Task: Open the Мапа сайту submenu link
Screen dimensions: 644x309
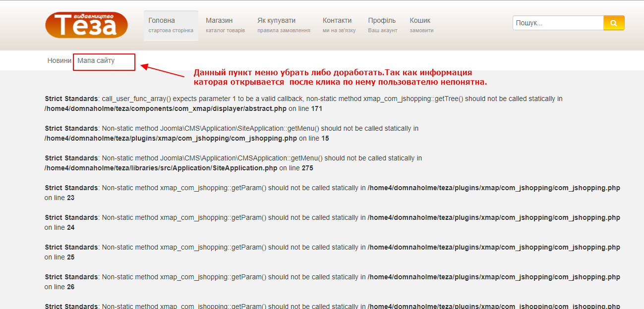Action: coord(96,60)
